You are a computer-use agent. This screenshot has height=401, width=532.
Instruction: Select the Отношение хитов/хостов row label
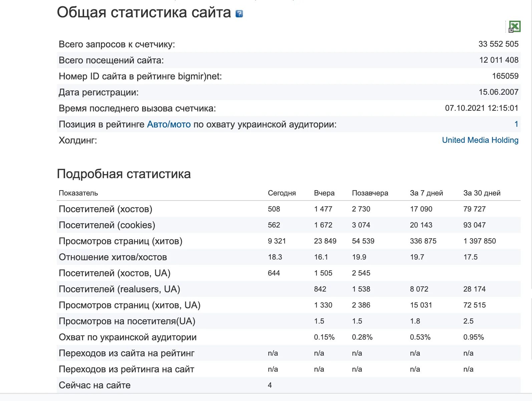113,257
